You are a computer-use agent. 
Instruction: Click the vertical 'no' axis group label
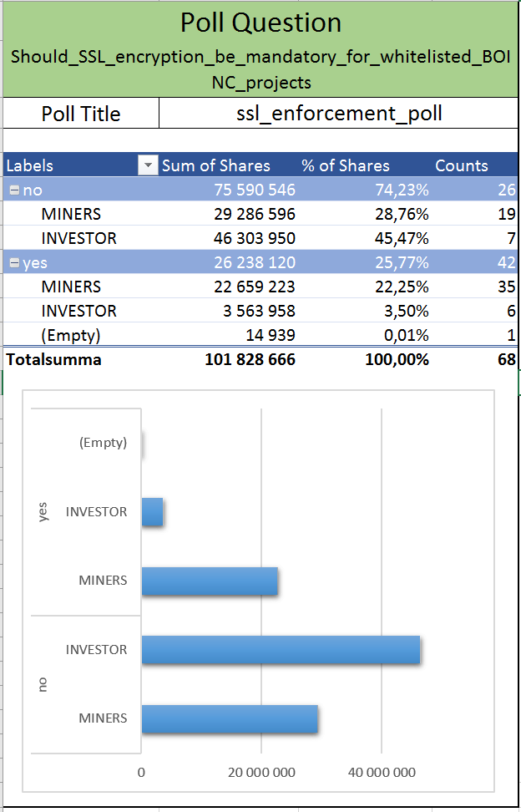tap(43, 684)
